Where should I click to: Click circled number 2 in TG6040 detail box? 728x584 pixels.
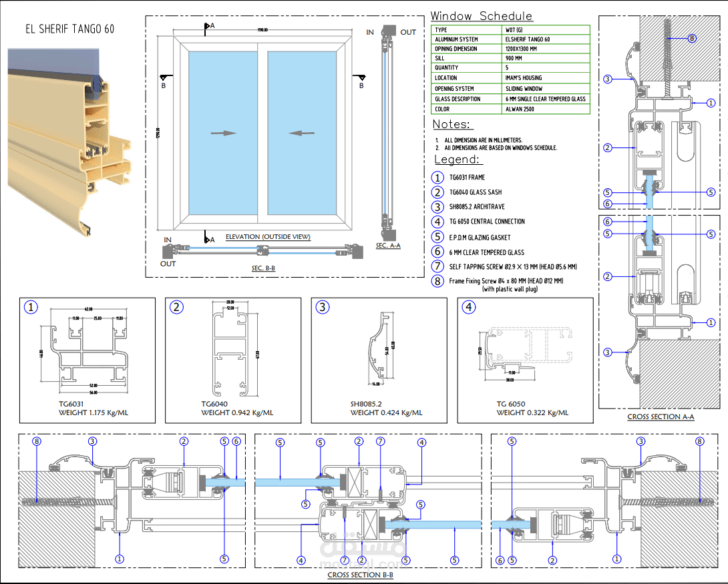[x=176, y=307]
